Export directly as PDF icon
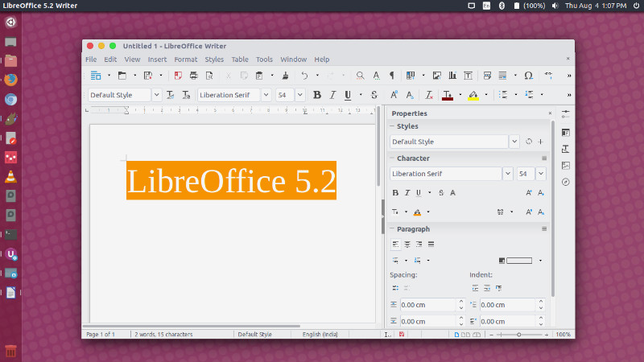The width and height of the screenshot is (644, 362). pyautogui.click(x=178, y=76)
